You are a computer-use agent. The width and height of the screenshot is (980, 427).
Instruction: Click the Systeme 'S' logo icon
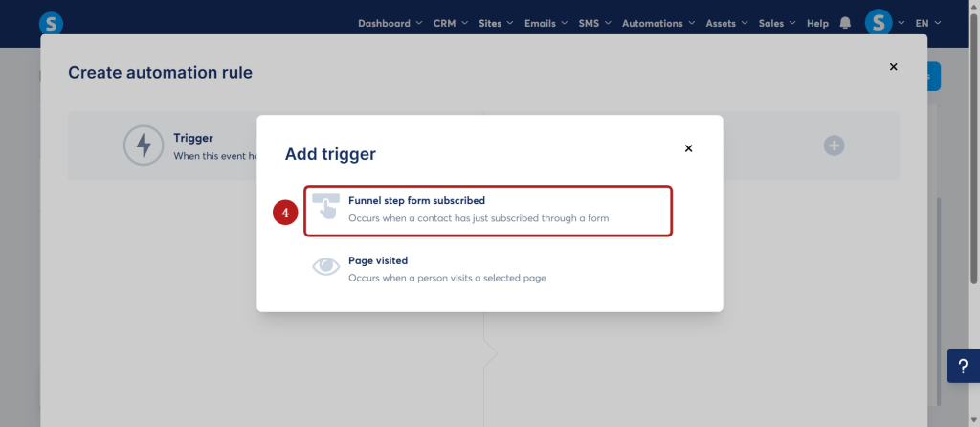(x=51, y=24)
